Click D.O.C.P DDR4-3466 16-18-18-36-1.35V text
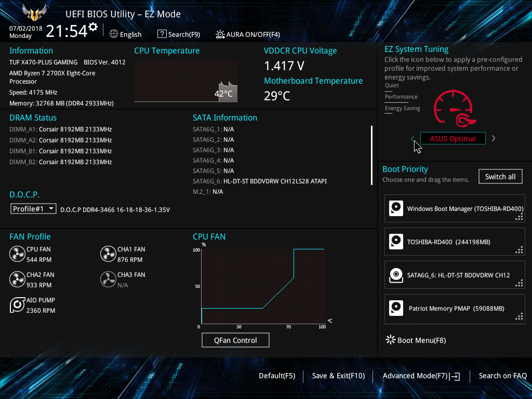This screenshot has height=399, width=532. click(x=115, y=210)
